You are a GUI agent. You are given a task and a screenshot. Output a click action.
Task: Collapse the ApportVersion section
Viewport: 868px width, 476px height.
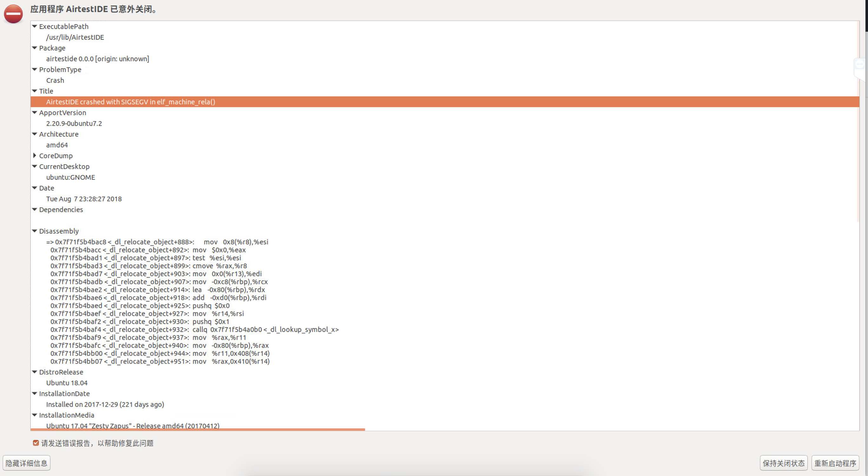[34, 113]
